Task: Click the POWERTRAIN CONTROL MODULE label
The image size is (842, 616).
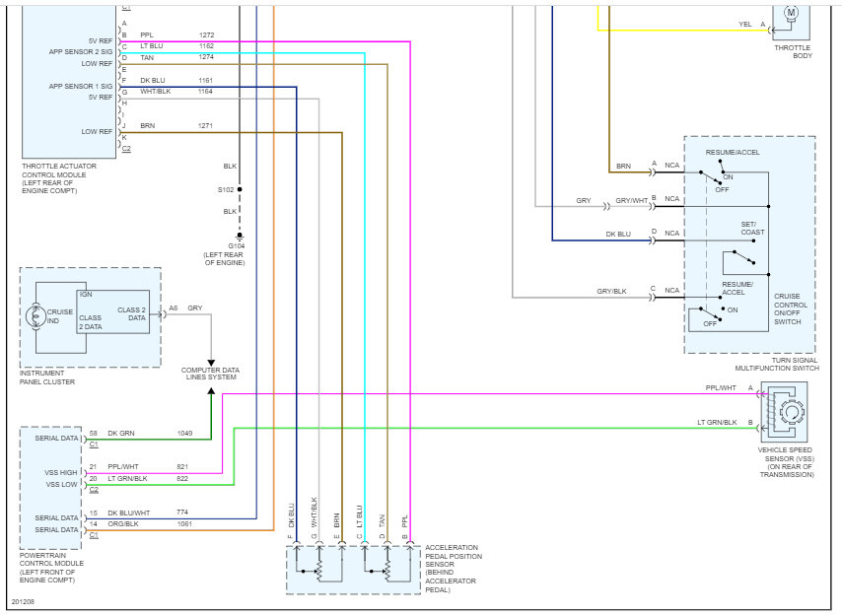Action: click(x=51, y=567)
